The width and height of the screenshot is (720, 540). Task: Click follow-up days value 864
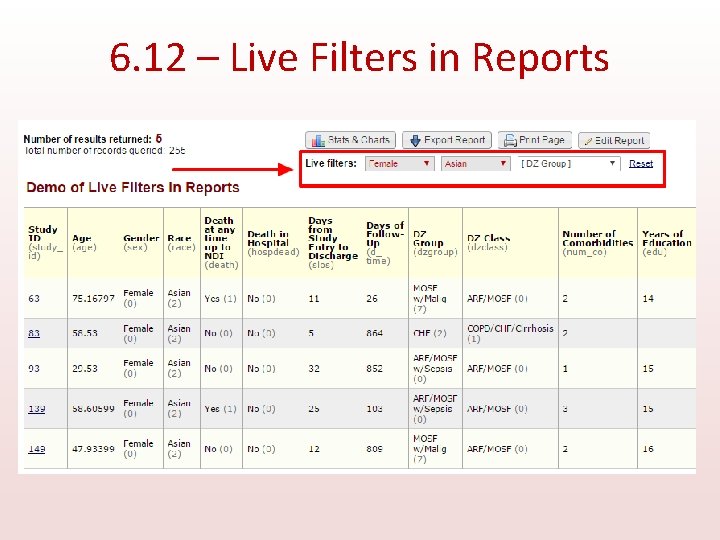tap(374, 333)
